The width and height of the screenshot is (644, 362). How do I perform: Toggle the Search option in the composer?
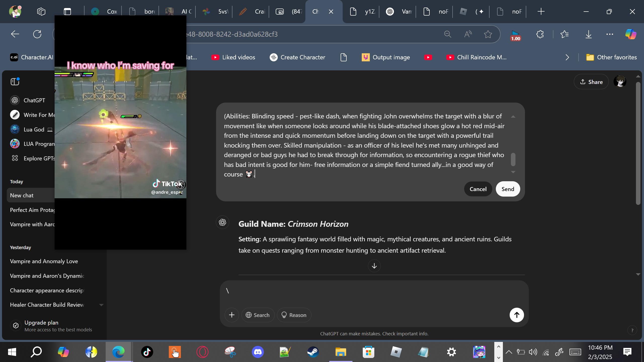[x=258, y=315]
